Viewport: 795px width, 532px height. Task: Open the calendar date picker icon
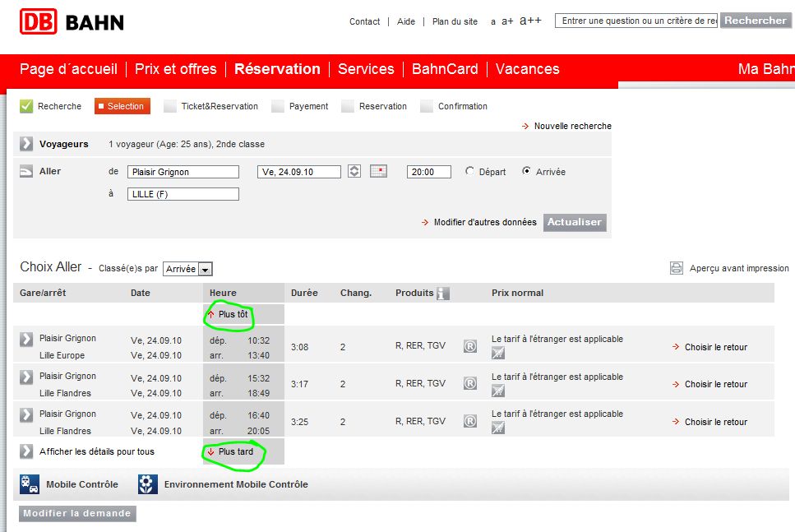pos(378,171)
